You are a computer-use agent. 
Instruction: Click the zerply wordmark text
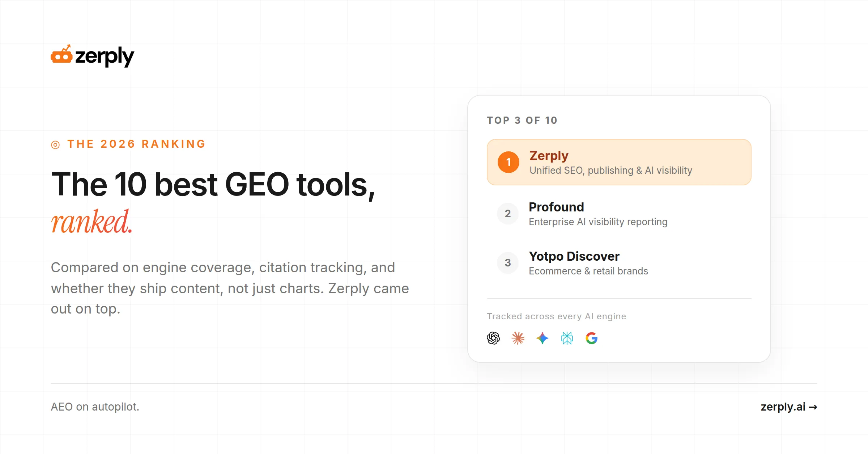105,56
